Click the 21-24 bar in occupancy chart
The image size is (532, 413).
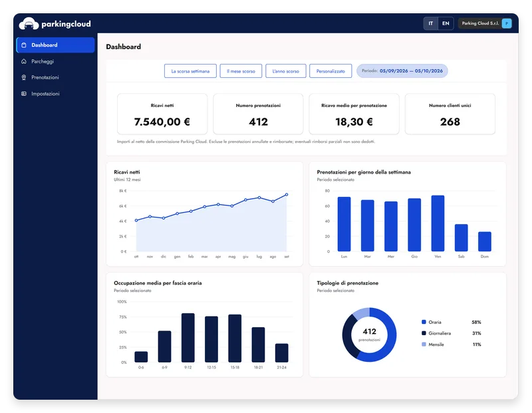281,353
